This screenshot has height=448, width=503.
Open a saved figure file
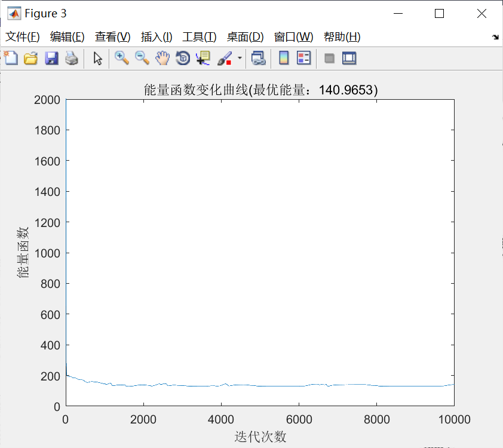pos(30,58)
